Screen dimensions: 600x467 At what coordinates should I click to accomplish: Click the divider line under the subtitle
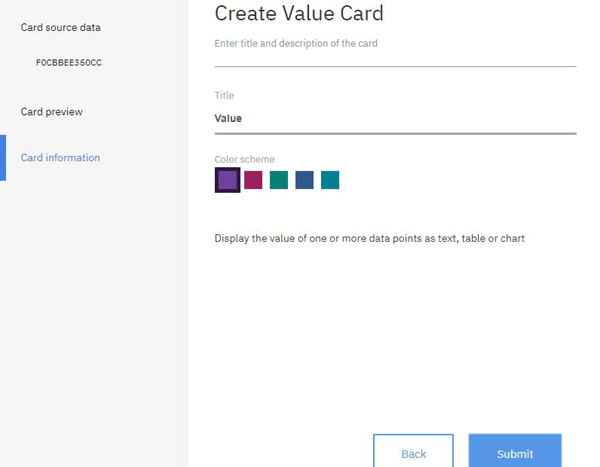pyautogui.click(x=395, y=67)
